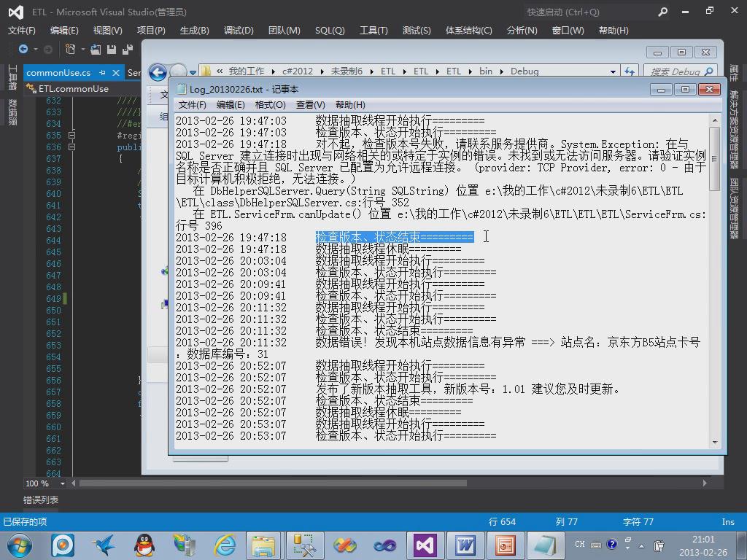Open the 解决方案资源管理器 side tab
Screen dimensions: 747x560
tap(734, 130)
